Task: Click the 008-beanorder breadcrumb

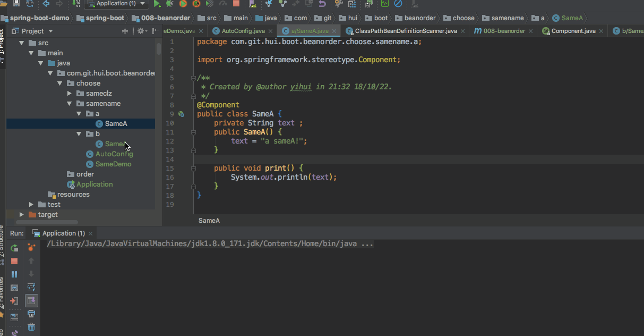Action: point(165,18)
